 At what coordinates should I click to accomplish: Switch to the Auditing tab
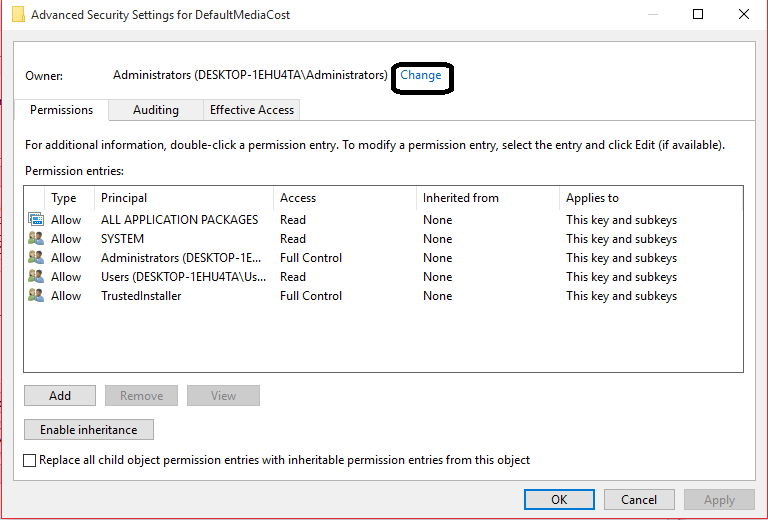click(155, 110)
